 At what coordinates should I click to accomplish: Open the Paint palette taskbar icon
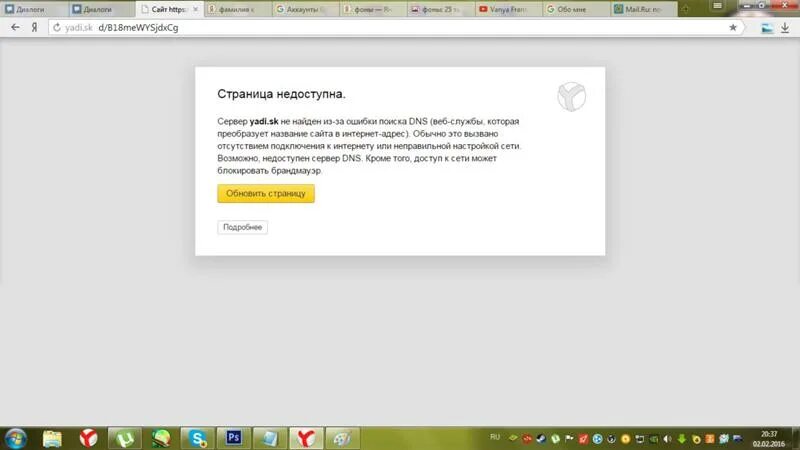[x=342, y=439]
